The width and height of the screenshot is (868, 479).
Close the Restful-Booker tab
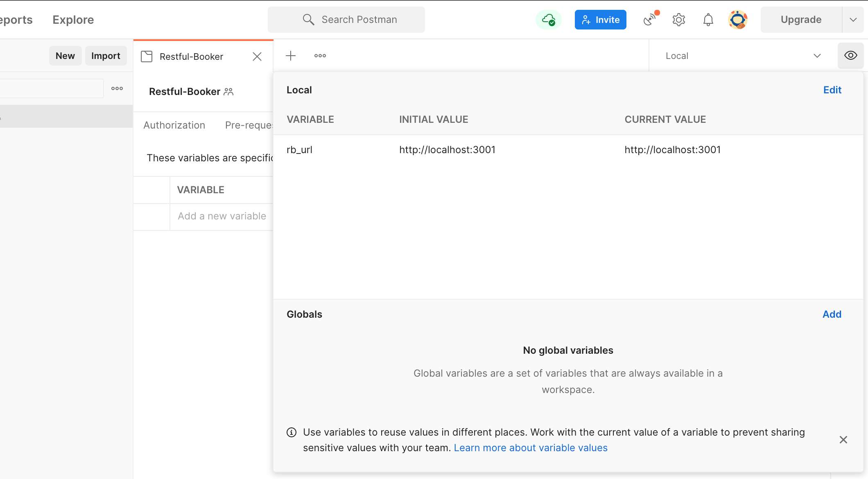[x=257, y=56]
